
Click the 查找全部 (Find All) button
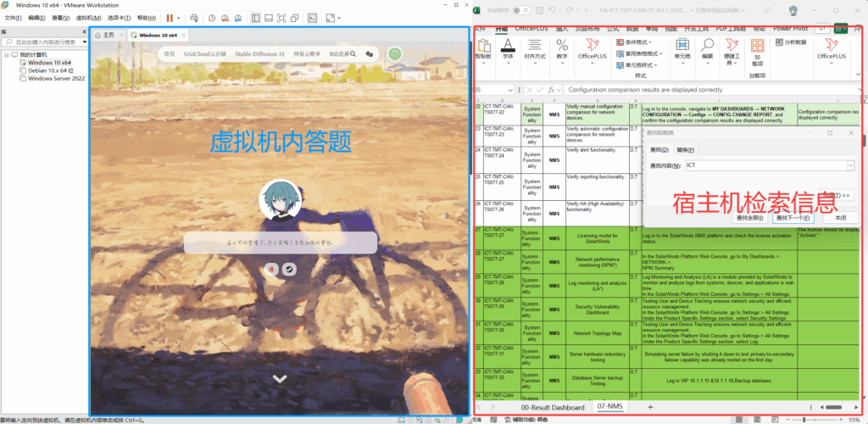[750, 218]
